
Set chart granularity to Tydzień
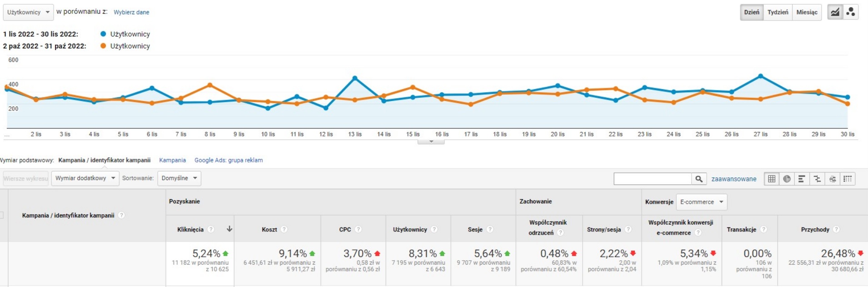pyautogui.click(x=778, y=12)
